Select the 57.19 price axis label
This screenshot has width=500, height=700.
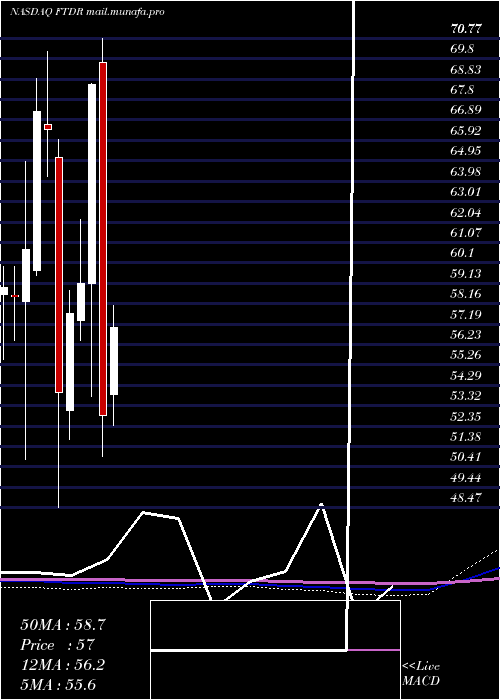466,314
